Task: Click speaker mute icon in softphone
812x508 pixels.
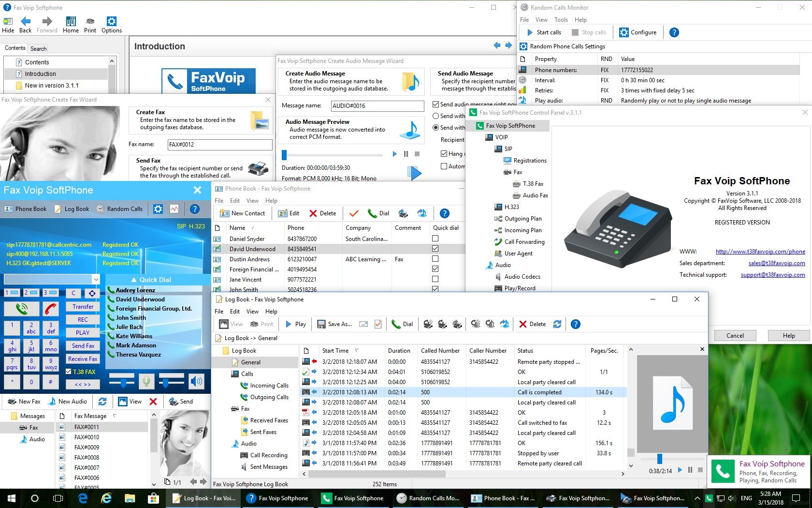Action: tap(196, 381)
